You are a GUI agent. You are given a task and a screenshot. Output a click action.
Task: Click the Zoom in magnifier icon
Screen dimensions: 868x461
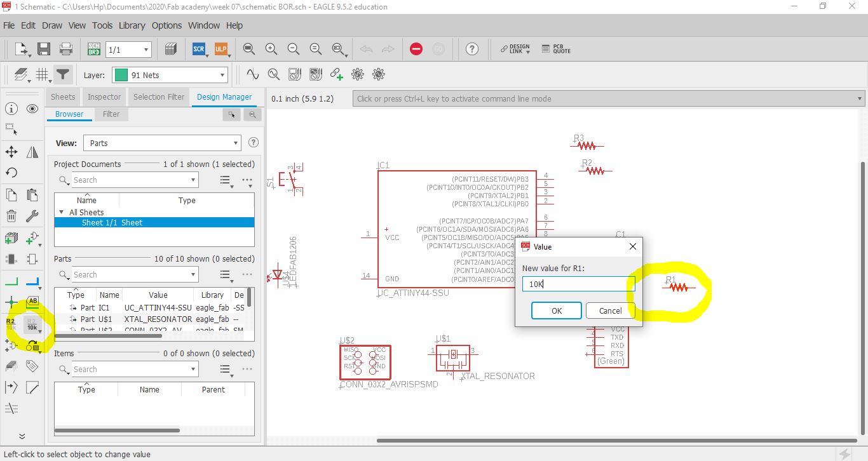pos(271,49)
